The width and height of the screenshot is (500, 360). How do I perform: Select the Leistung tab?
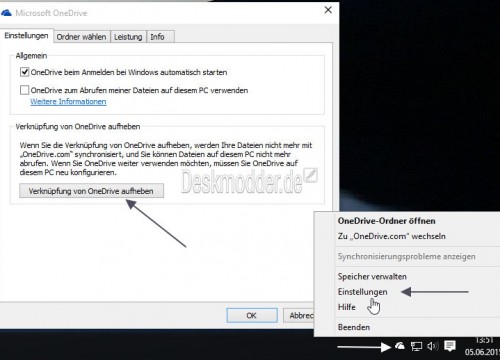tap(128, 37)
